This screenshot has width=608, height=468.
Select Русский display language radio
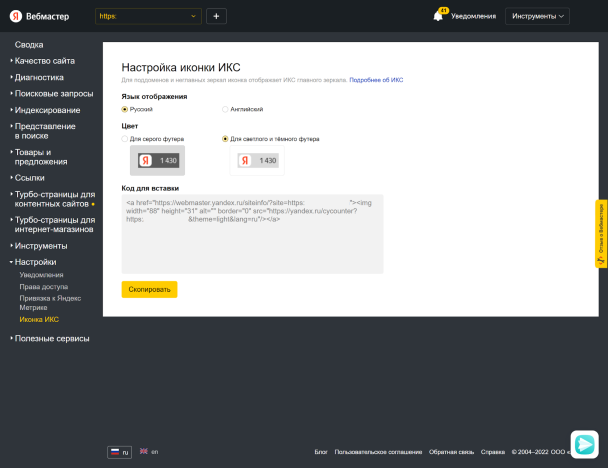click(125, 108)
